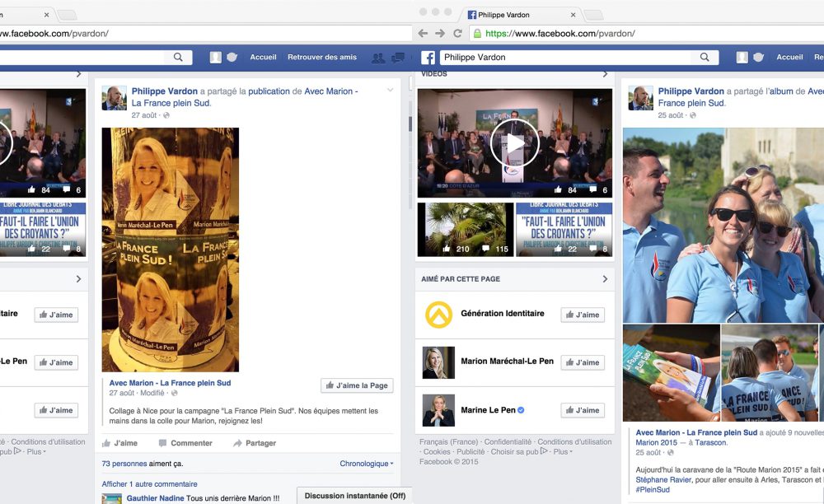The height and width of the screenshot is (504, 824).
Task: Click Philippe Vardon avatar on 25 août post
Action: click(640, 98)
